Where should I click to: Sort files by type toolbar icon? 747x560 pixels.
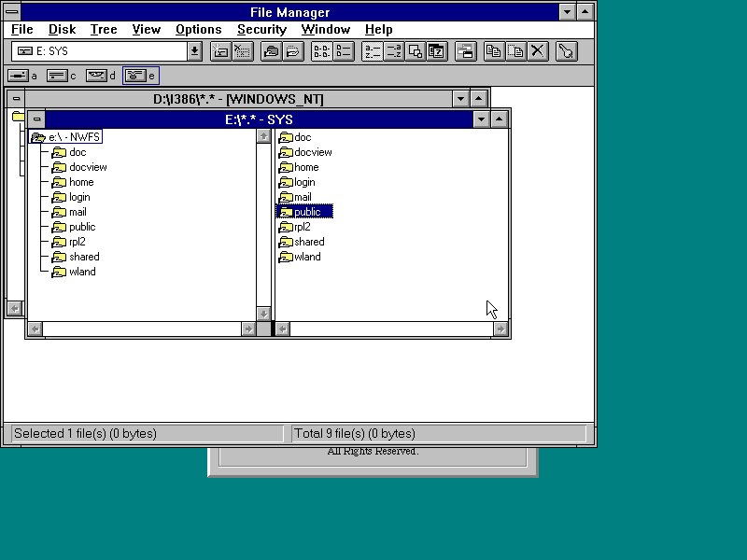click(394, 51)
